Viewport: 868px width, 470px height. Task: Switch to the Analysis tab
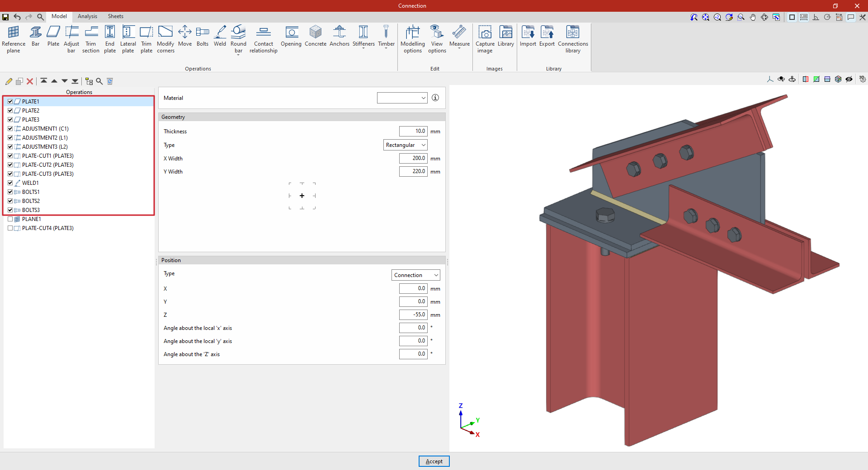87,16
